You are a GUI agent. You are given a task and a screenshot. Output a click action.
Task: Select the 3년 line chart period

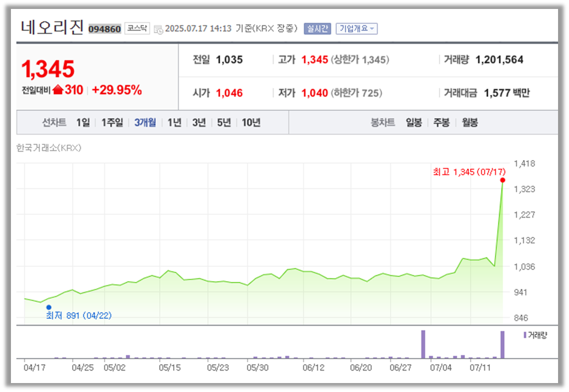(199, 123)
